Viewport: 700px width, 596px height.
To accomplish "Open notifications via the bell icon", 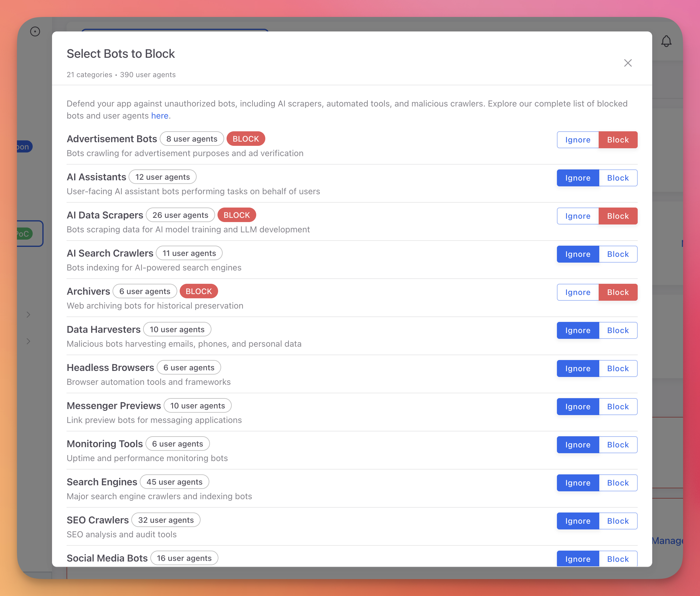I will (666, 41).
